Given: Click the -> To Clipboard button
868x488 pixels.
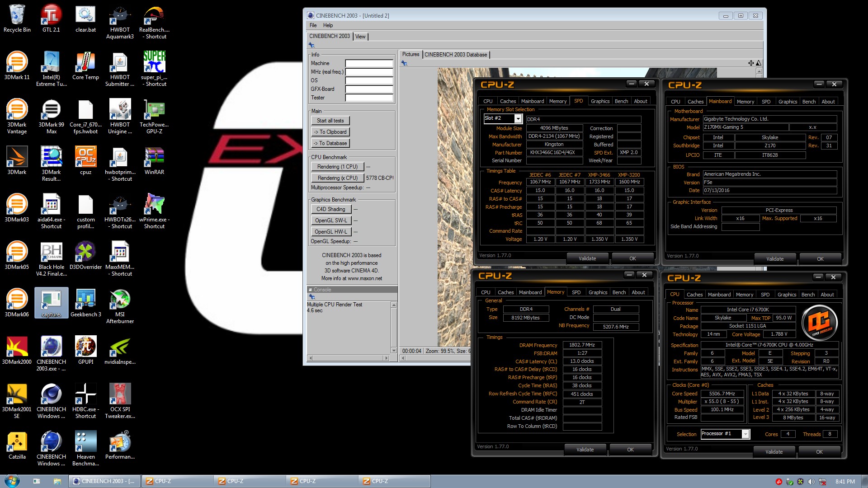Looking at the screenshot, I should tap(330, 132).
